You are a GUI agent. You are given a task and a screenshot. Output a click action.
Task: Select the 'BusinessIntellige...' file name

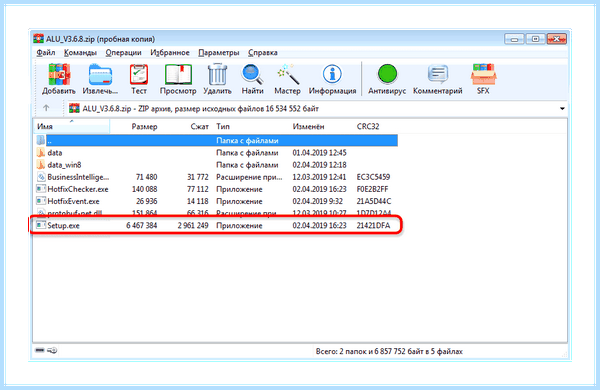coord(78,177)
